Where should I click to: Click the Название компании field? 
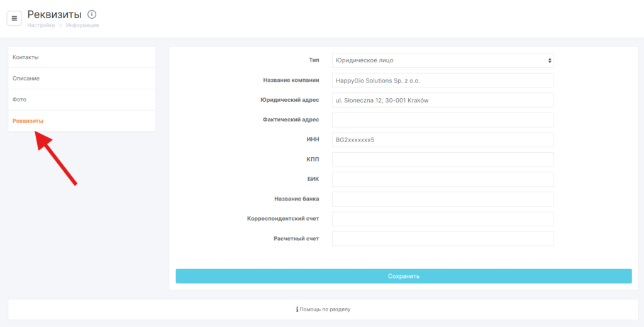(x=442, y=80)
